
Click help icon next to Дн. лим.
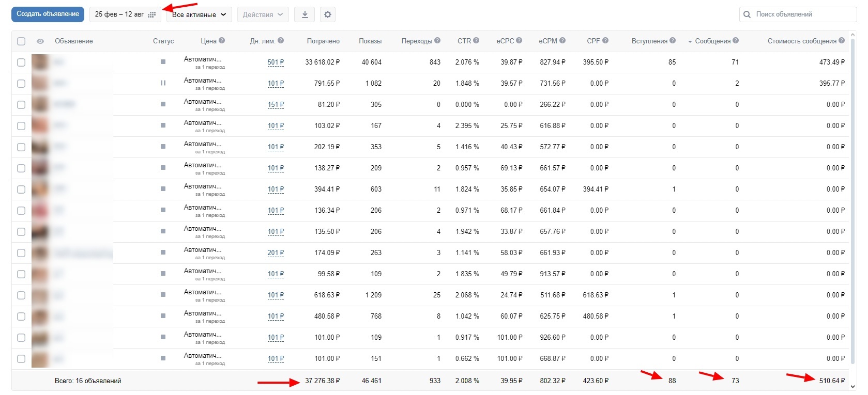pos(281,40)
